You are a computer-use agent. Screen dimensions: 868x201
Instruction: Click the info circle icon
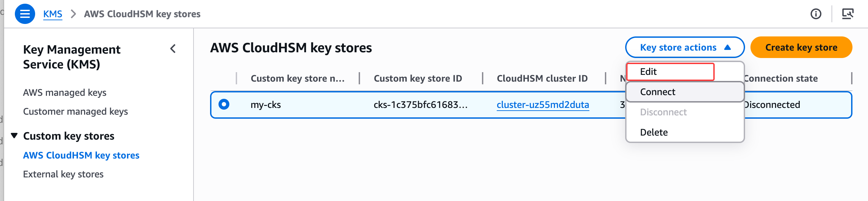coord(816,14)
